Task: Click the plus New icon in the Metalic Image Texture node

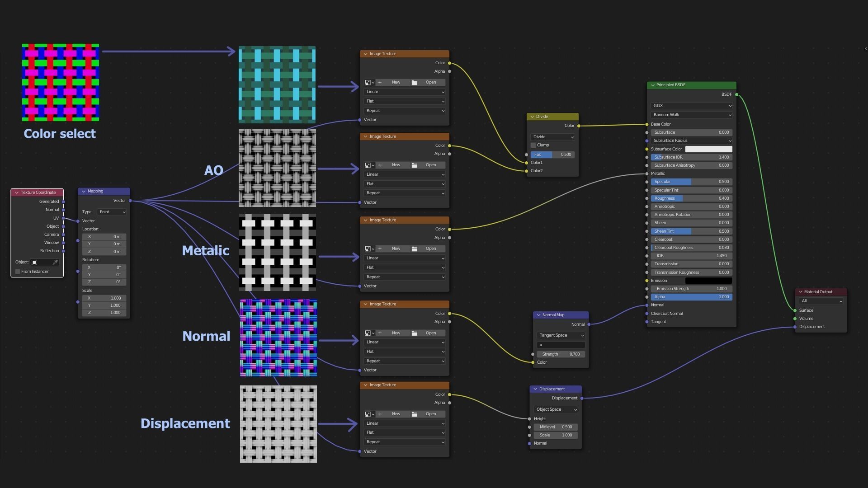Action: point(380,249)
